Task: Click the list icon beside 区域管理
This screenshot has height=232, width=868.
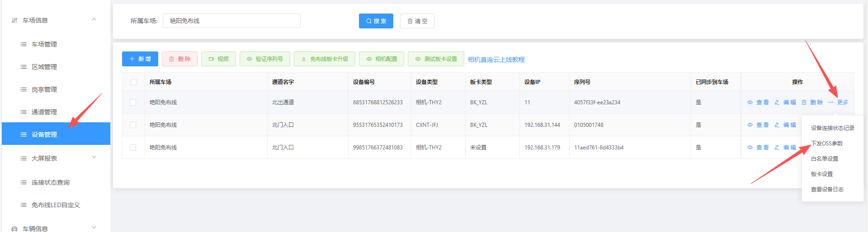Action: pos(24,67)
